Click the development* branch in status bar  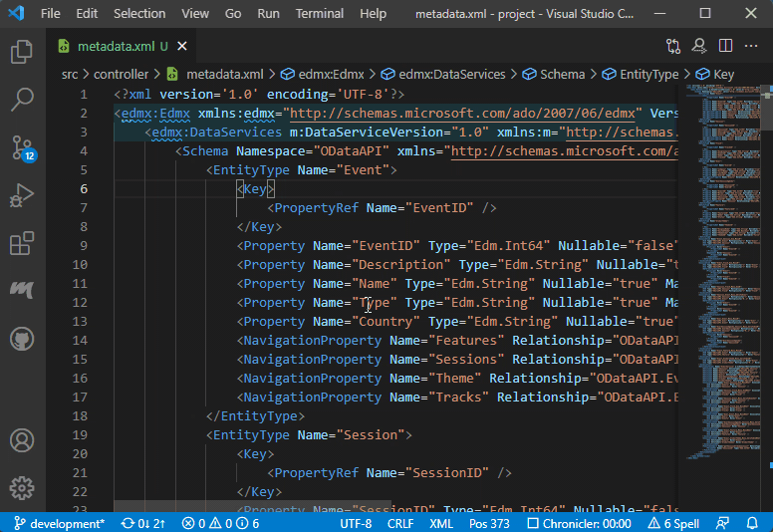click(60, 523)
